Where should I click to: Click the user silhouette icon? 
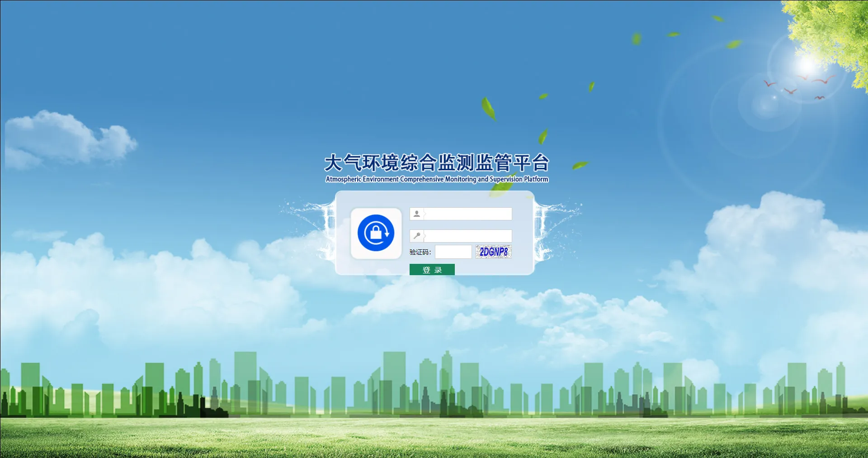(417, 214)
